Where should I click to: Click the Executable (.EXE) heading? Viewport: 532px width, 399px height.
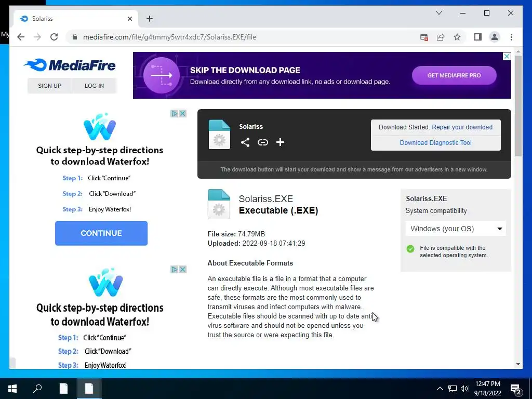coord(278,210)
